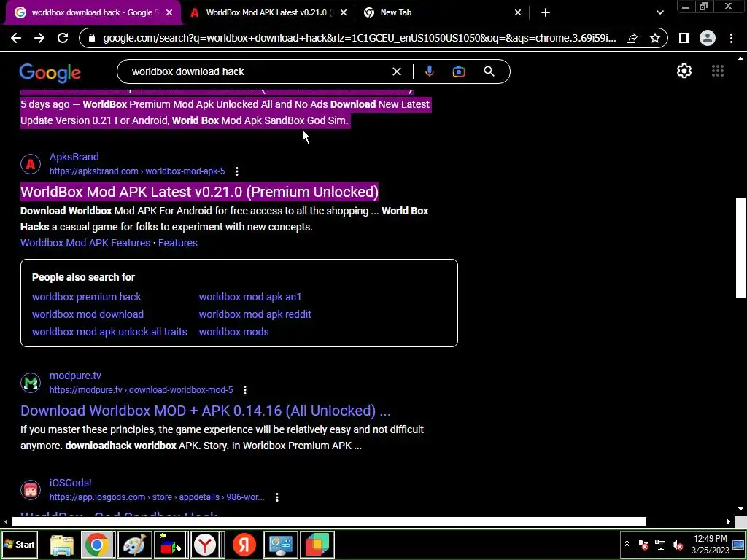Open Google quick settings gear

coord(684,71)
